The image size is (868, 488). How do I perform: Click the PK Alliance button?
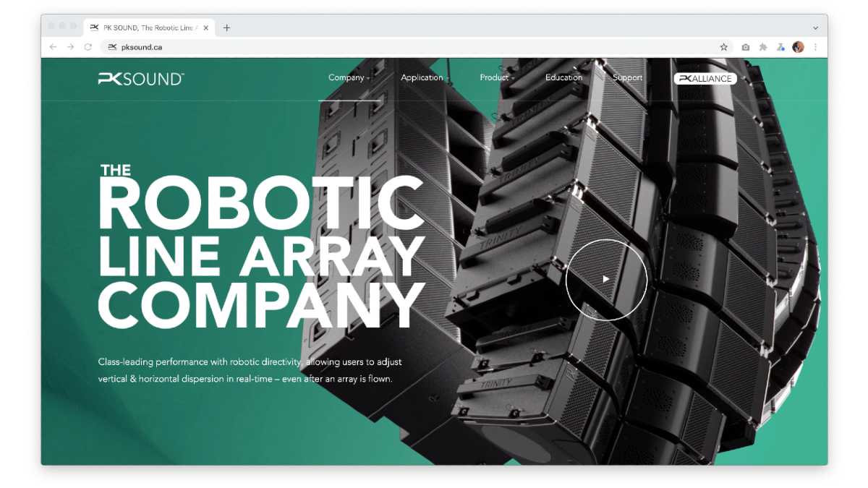[705, 79]
